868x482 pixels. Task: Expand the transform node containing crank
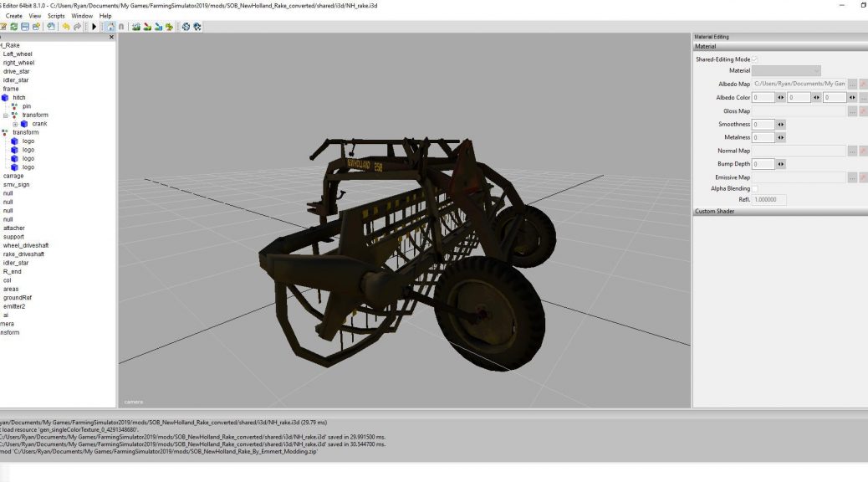7,115
